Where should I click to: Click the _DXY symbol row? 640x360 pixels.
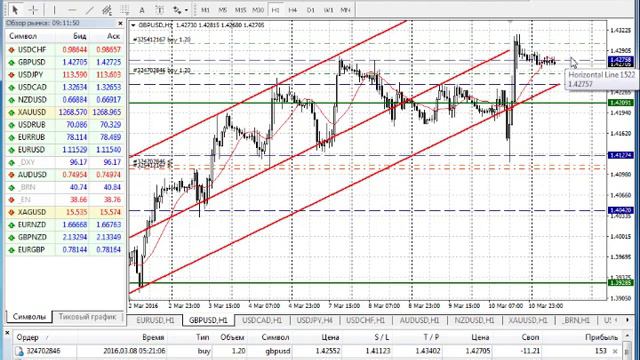(65, 162)
